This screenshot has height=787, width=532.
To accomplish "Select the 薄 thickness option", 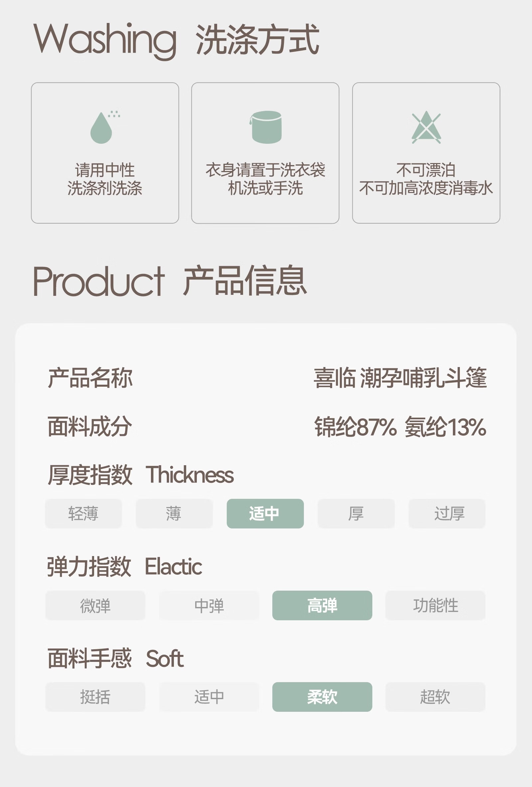I will tap(174, 513).
